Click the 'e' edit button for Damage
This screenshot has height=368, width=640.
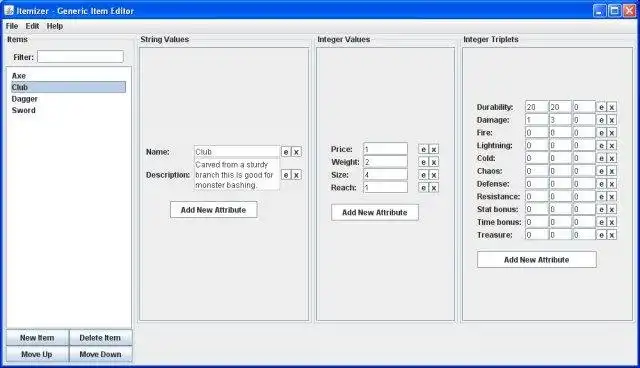tap(601, 120)
